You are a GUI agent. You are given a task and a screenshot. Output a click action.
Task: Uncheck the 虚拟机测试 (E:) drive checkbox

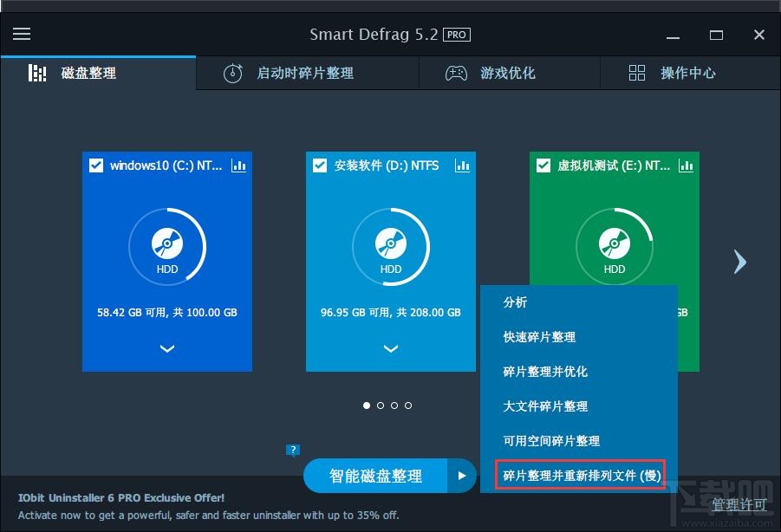543,165
